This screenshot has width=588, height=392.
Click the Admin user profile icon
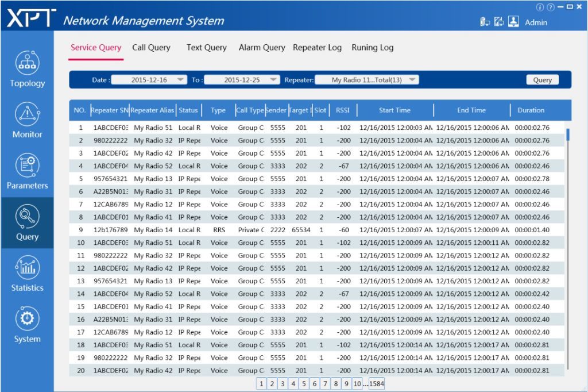[x=513, y=21]
